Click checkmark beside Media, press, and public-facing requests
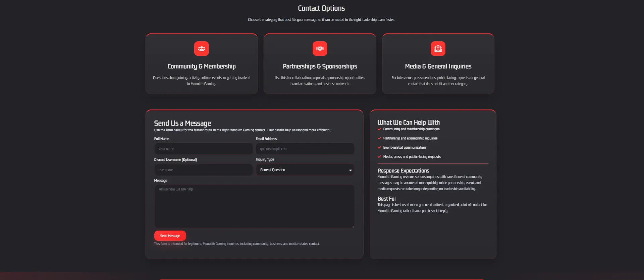Screen dimensions: 644x280 [x=379, y=157]
